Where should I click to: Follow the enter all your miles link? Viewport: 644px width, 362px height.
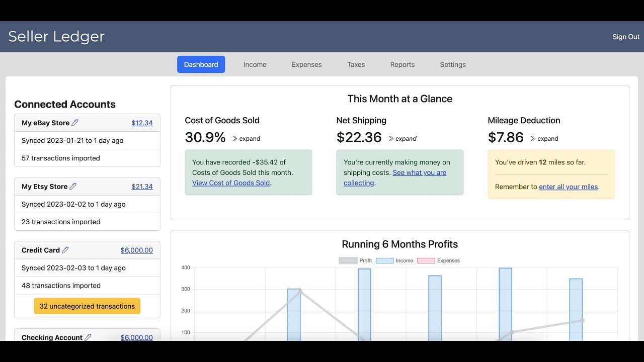(569, 187)
